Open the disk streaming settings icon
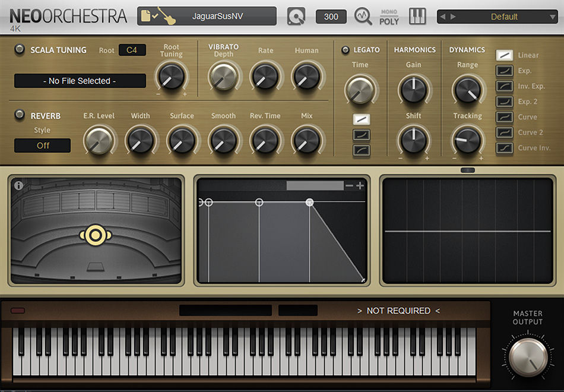 tap(296, 16)
